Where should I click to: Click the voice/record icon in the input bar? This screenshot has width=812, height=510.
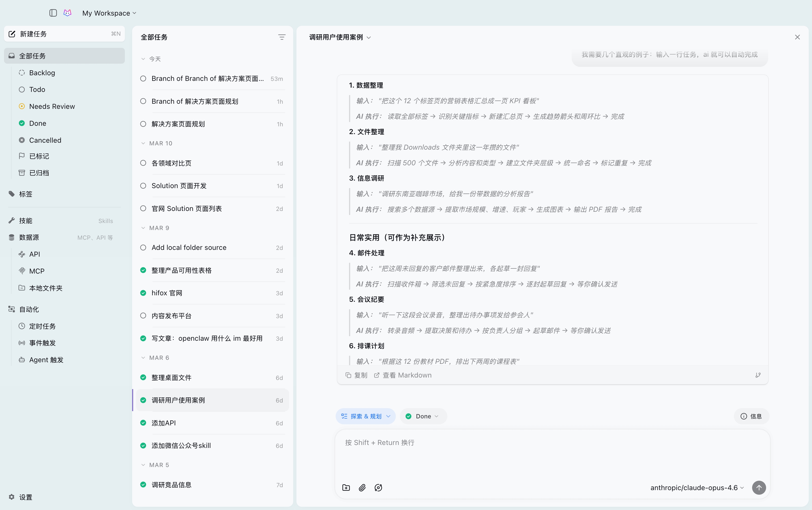(x=378, y=488)
